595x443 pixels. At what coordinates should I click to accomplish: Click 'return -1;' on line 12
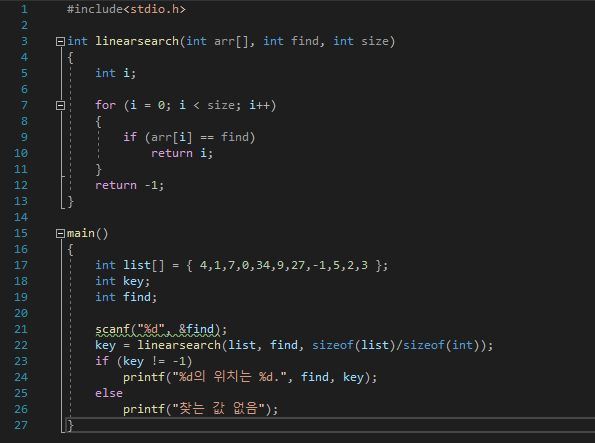point(129,185)
